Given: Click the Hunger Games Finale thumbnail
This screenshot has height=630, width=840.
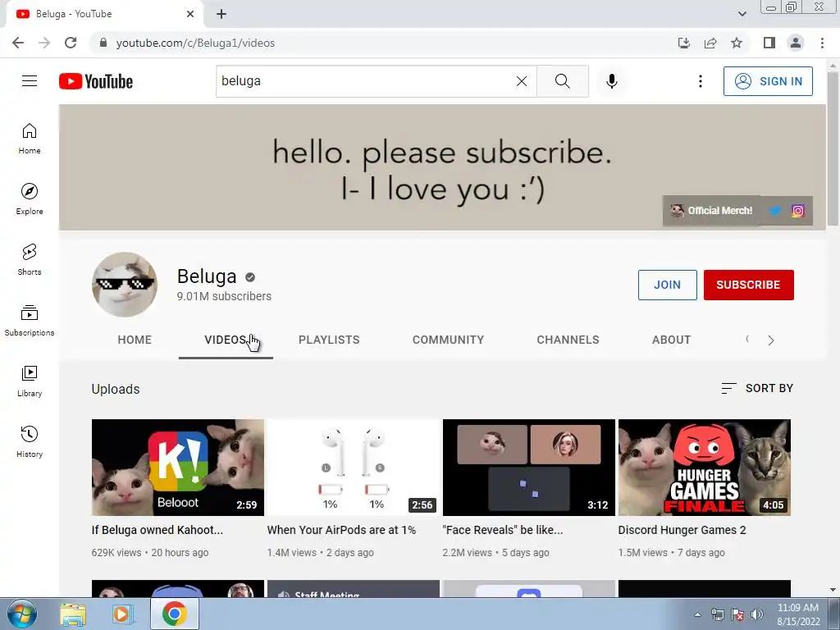Looking at the screenshot, I should (705, 467).
